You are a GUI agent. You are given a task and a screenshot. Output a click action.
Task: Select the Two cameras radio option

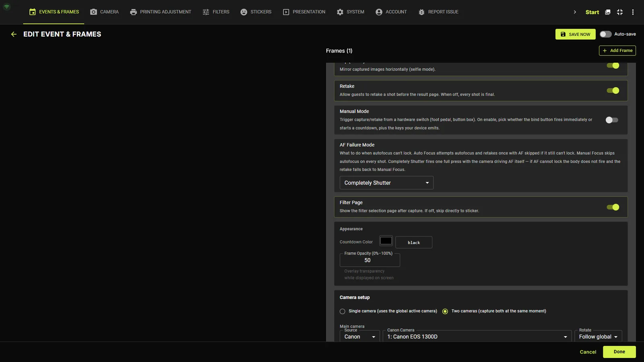tap(445, 311)
